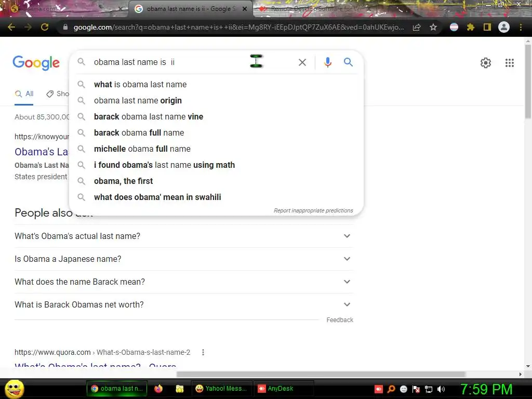The height and width of the screenshot is (399, 532).
Task: Click the 7:59 PM clock
Action: point(486,389)
